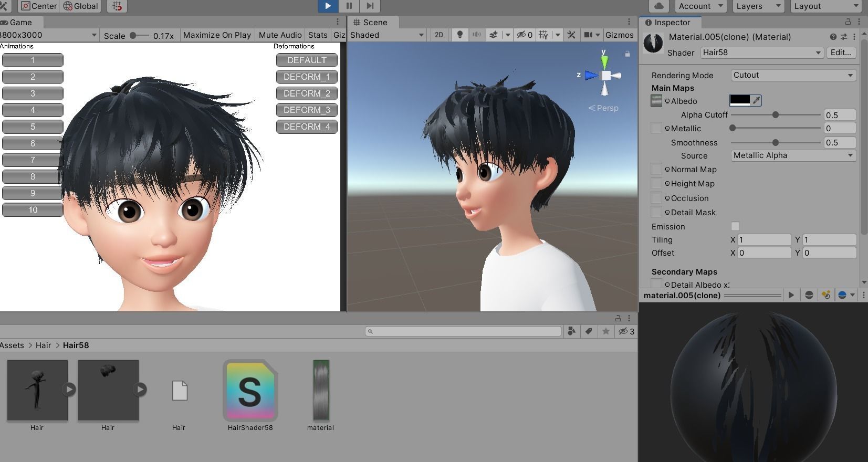Open material help question mark icon

tap(833, 37)
